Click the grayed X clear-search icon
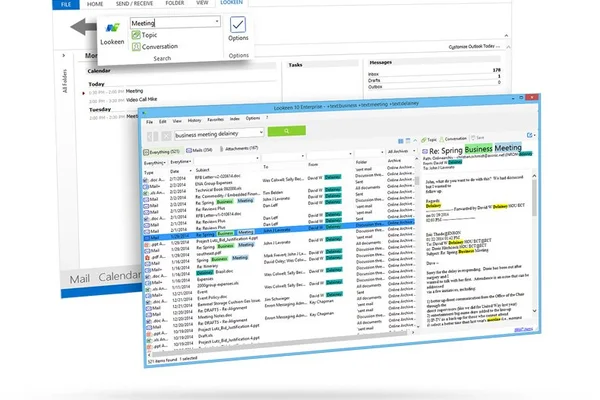The height and width of the screenshot is (400, 600). [x=166, y=136]
